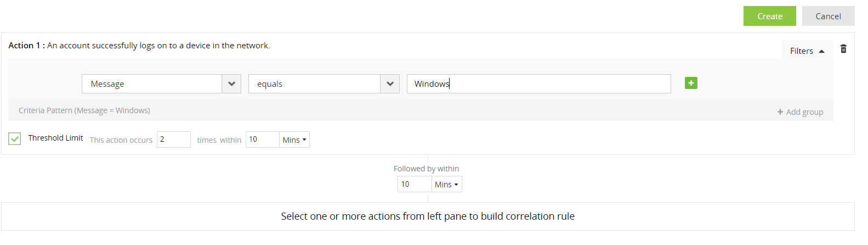Click the Followed by within time field

(414, 185)
